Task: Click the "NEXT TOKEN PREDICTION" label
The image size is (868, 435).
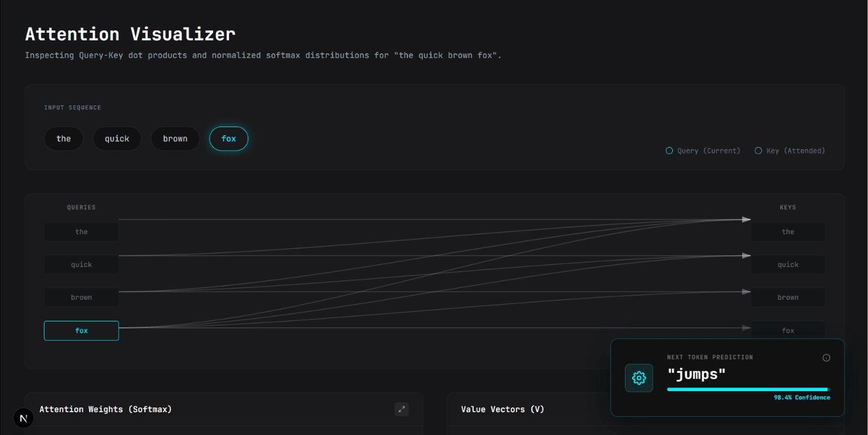Action: pos(710,357)
